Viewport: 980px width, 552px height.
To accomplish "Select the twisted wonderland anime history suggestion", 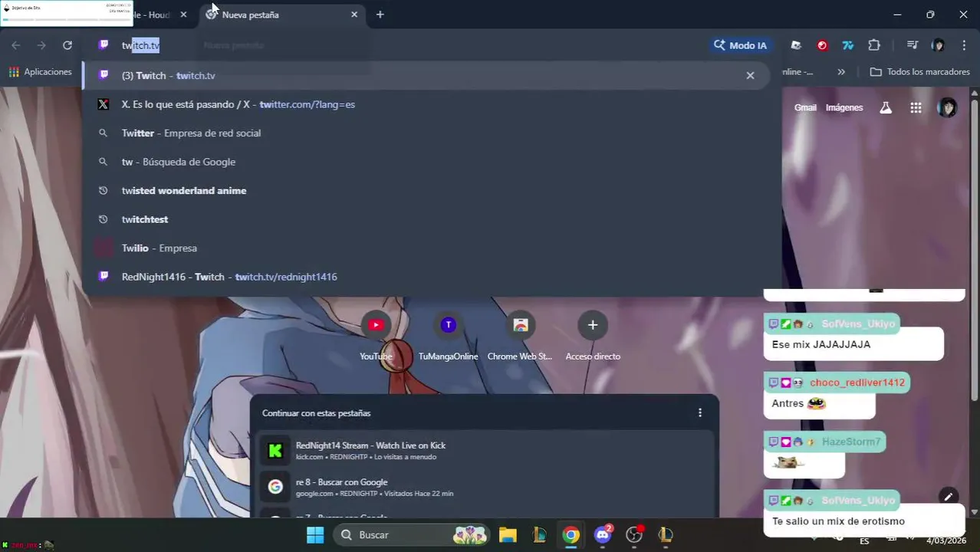I will click(x=426, y=190).
